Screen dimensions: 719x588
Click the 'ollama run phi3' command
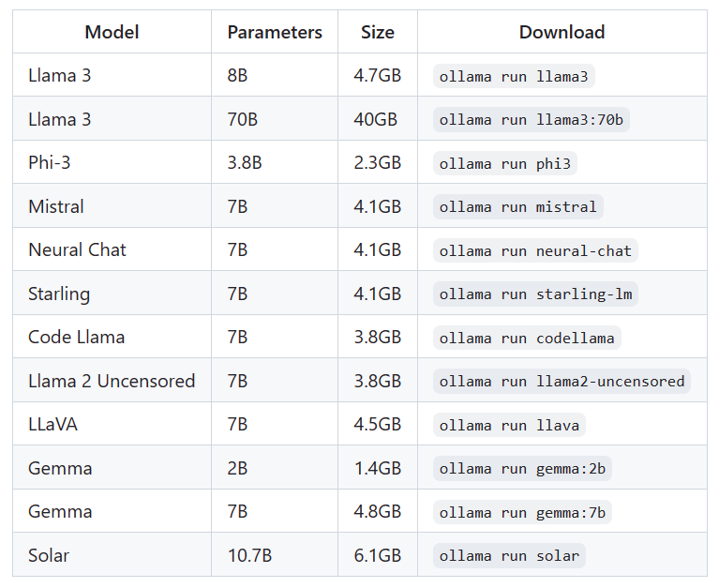(504, 163)
